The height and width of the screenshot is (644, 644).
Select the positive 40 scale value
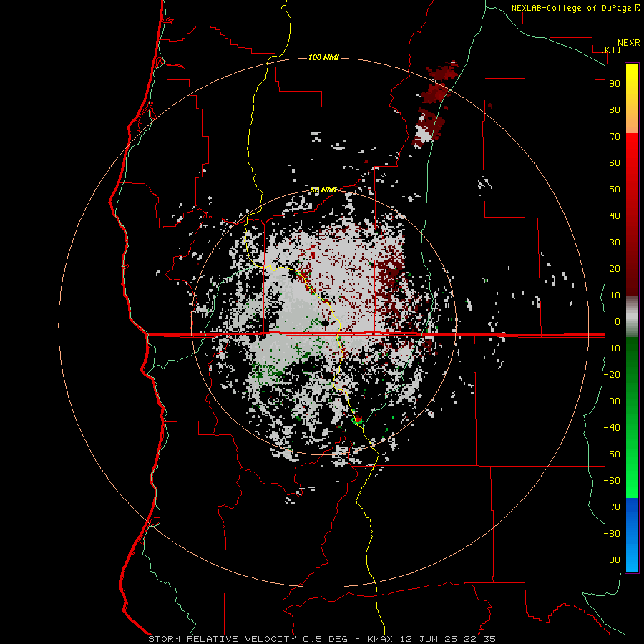click(x=615, y=215)
